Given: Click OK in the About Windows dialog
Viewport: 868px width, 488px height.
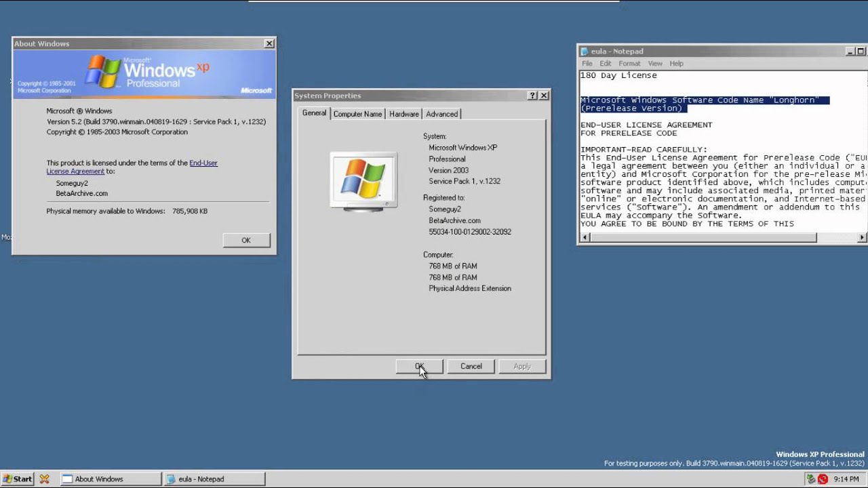Looking at the screenshot, I should click(x=246, y=240).
